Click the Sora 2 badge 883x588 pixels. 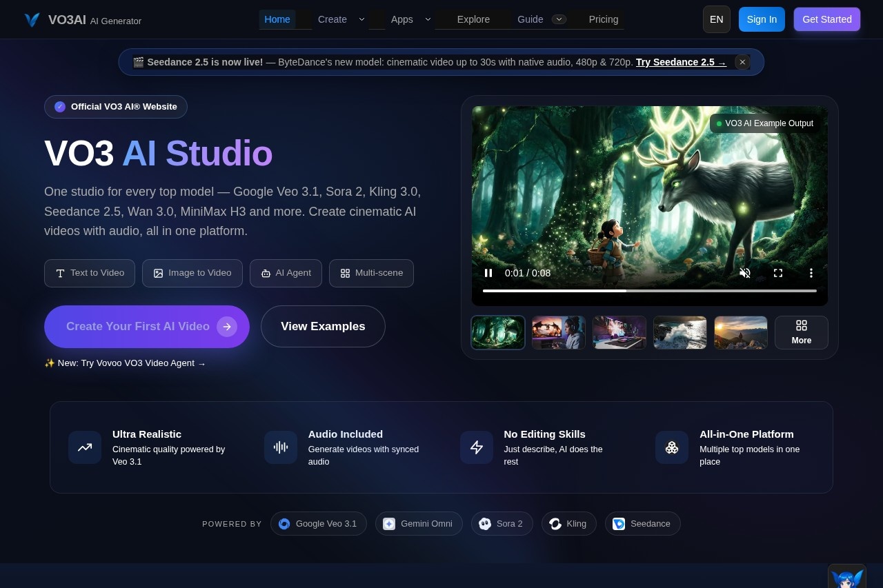coord(502,524)
